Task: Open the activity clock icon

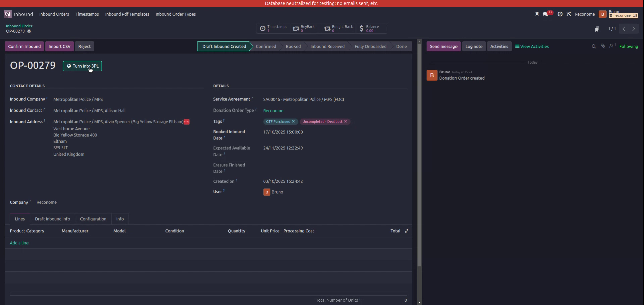Action: 560,14
